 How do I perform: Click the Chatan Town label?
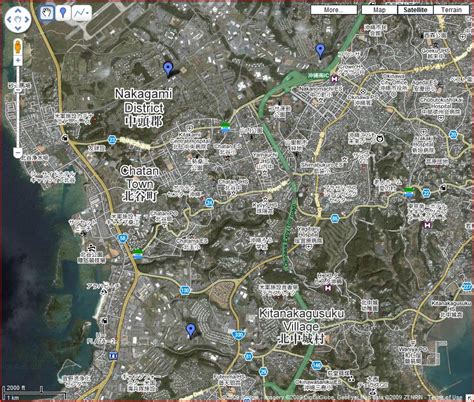point(140,184)
